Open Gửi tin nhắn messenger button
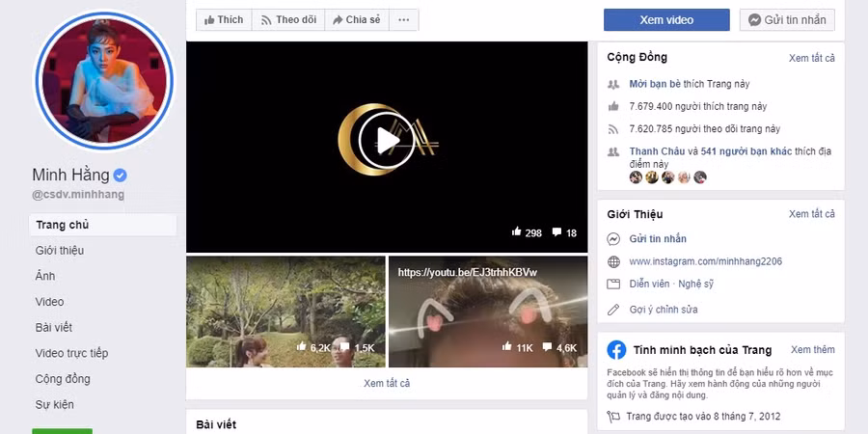 coord(787,19)
